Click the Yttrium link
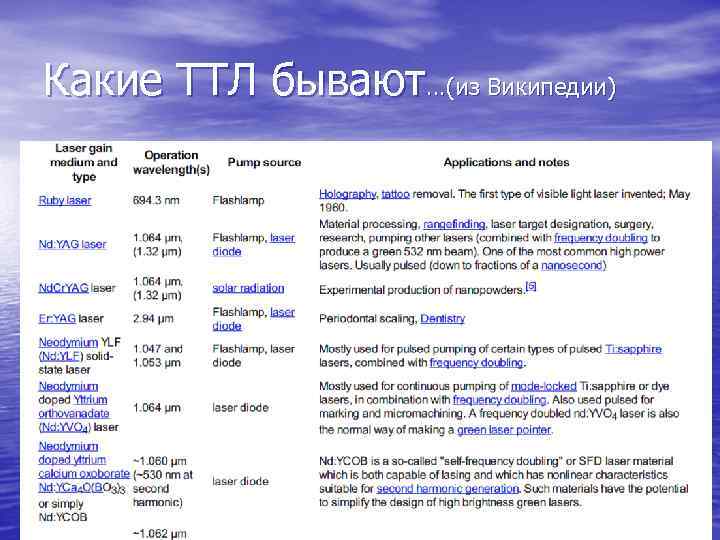This screenshot has height=540, width=720. coord(90,399)
